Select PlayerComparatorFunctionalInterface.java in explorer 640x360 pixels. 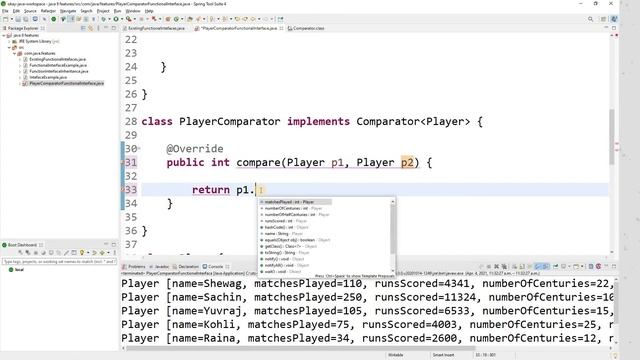(67, 83)
